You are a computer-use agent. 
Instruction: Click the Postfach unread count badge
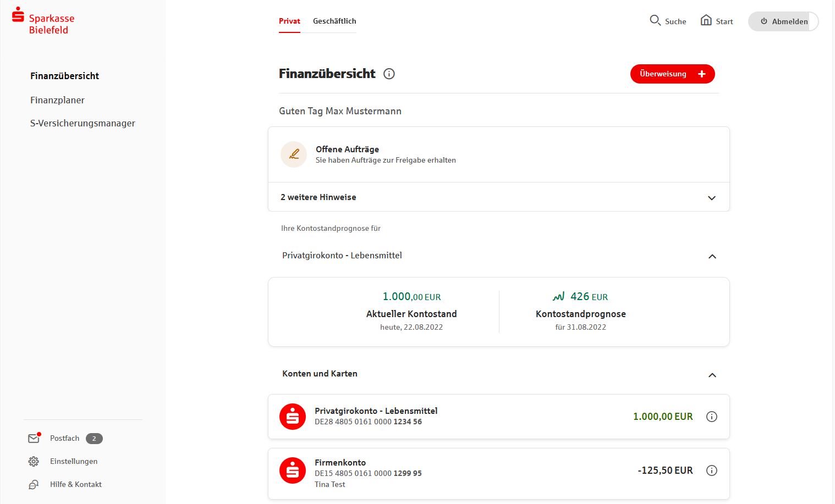pyautogui.click(x=94, y=438)
